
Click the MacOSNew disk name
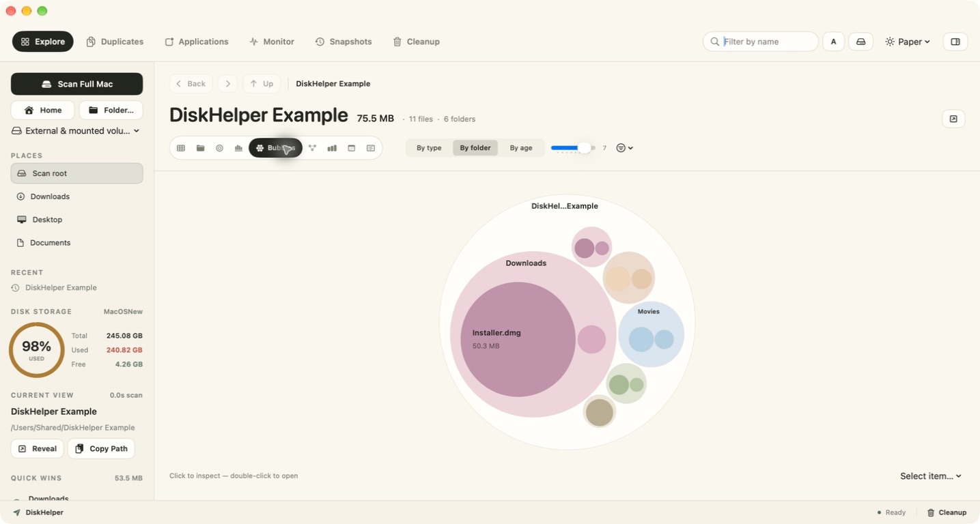click(x=123, y=312)
